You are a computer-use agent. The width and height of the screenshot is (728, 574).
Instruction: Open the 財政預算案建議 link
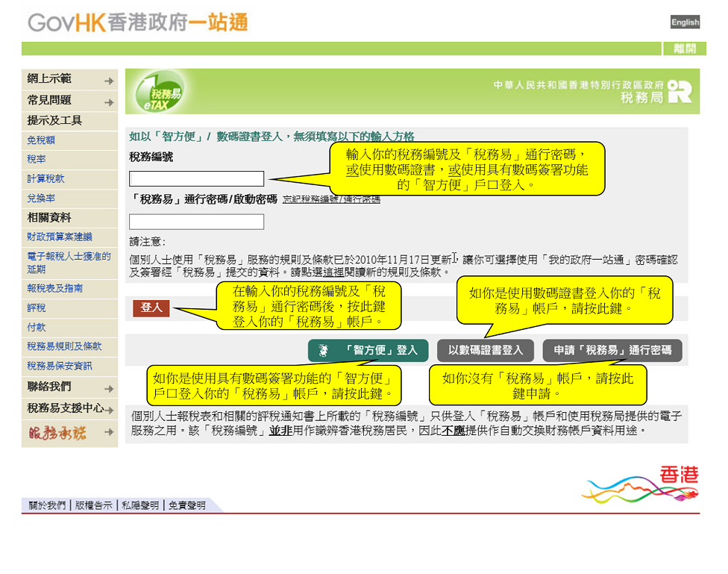60,237
